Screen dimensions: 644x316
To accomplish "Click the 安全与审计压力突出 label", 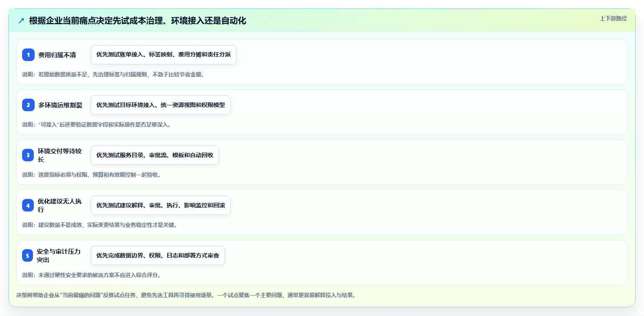I will 58,255.
